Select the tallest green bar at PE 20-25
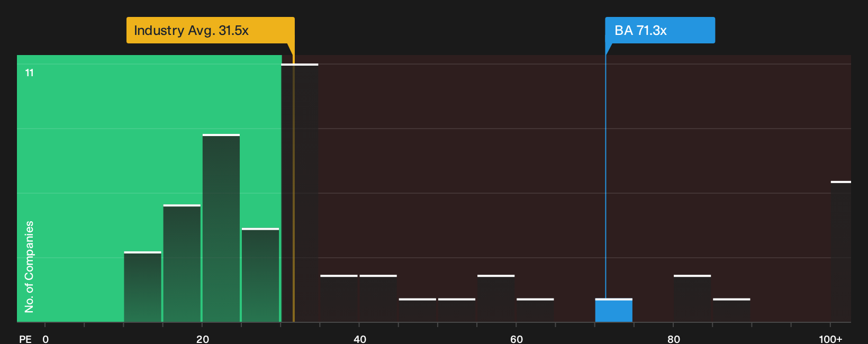Image resolution: width=868 pixels, height=344 pixels. pos(221,228)
